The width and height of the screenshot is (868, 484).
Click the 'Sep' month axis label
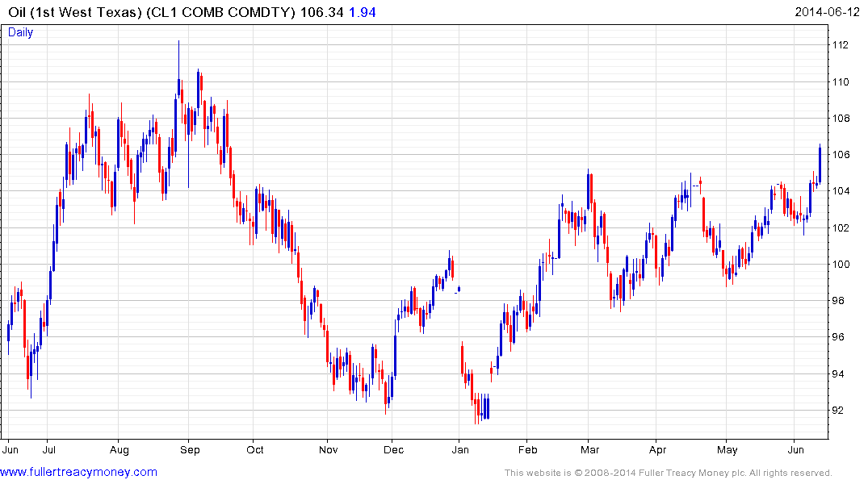190,450
